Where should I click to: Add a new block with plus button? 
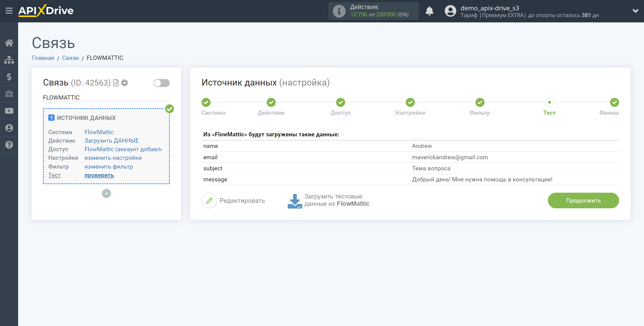[106, 193]
